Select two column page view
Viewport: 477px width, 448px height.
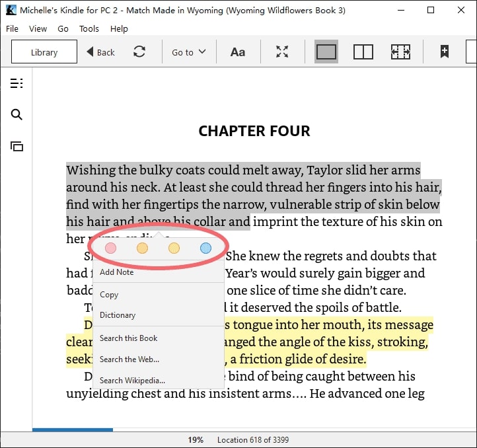(363, 52)
